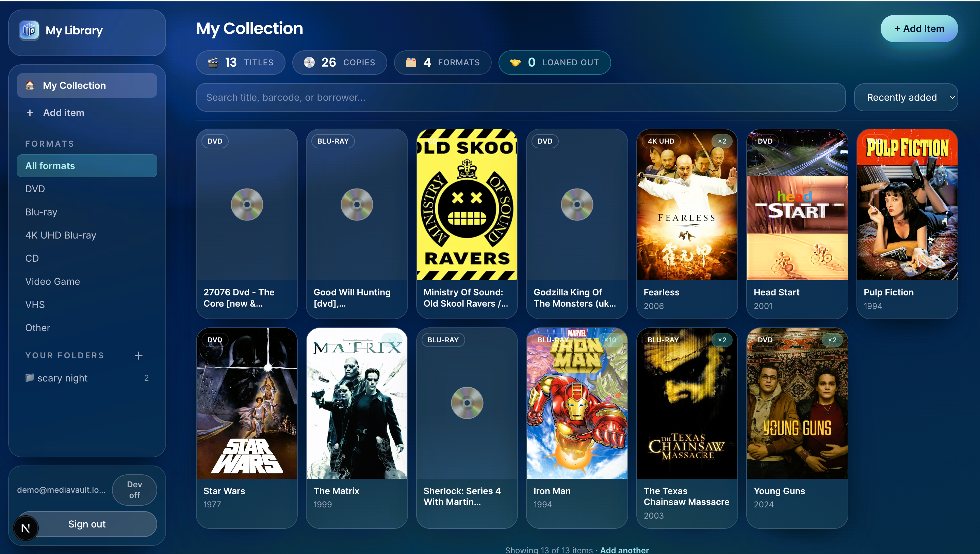Open Add item in sidebar

[87, 113]
